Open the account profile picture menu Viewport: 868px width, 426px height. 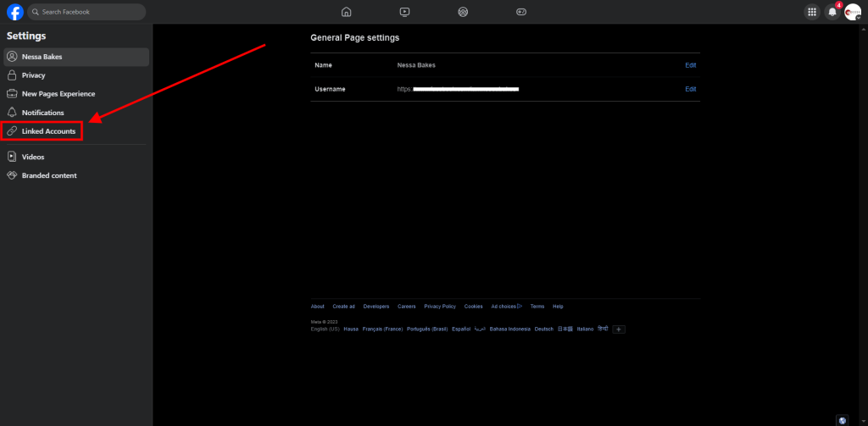point(853,12)
